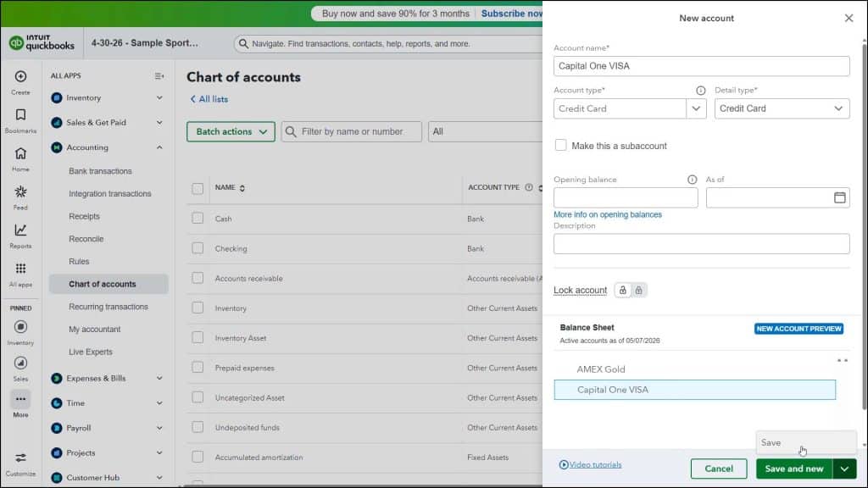Viewport: 868px width, 488px height.
Task: Open the Customize icon
Action: (20, 457)
